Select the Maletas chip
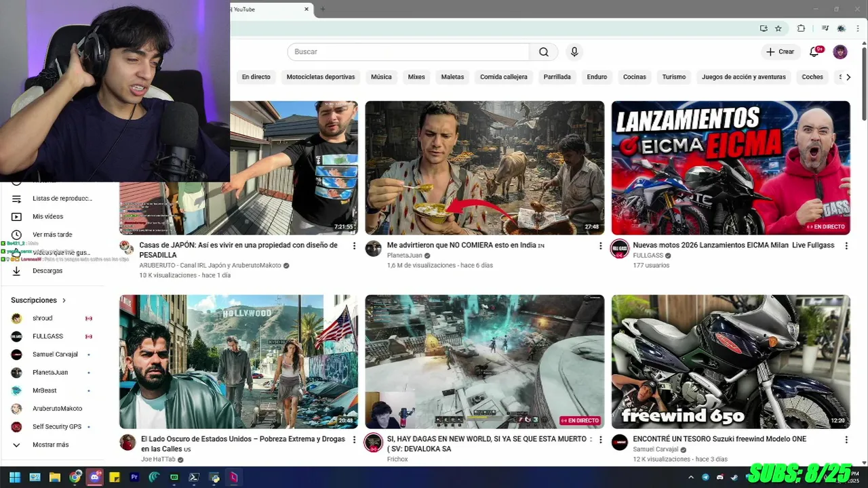The height and width of the screenshot is (488, 868). point(452,77)
